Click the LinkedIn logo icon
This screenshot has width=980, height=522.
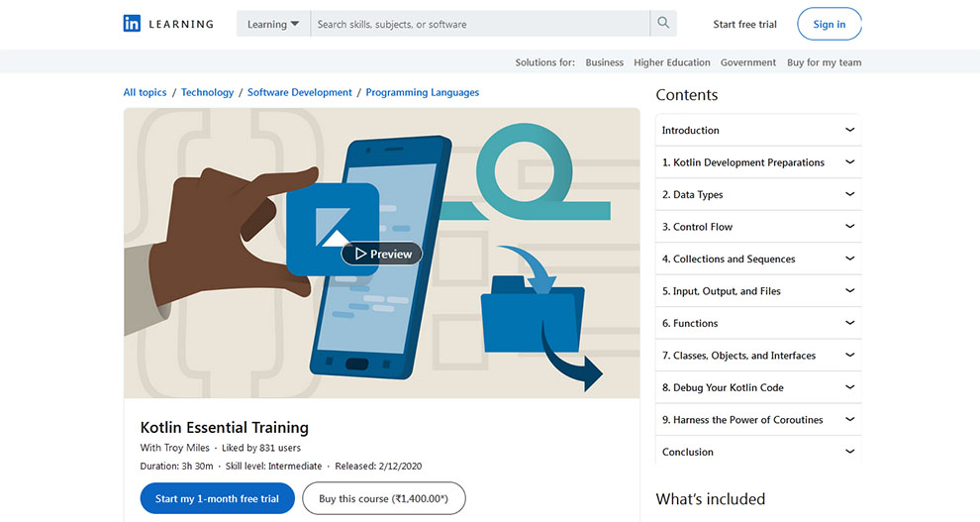pos(132,24)
